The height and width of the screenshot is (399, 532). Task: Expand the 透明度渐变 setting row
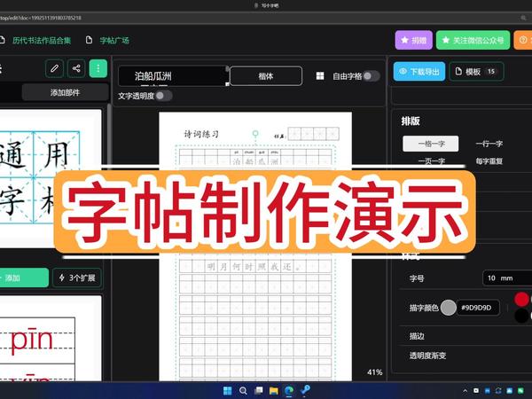(x=465, y=356)
